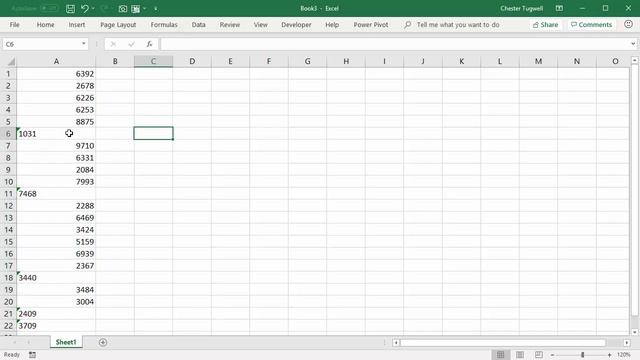Expand the formula bar with the chevron
This screenshot has width=640, height=360.
633,44
